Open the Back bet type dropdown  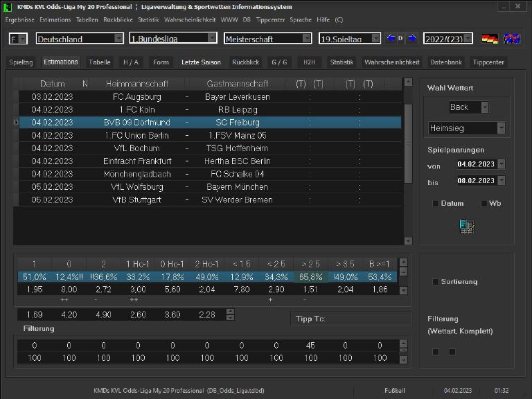pos(485,107)
